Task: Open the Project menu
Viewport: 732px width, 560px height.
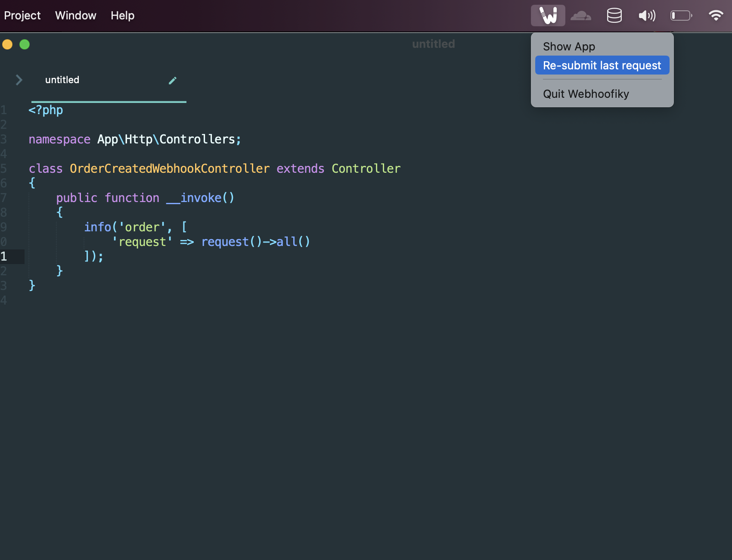Action: click(x=22, y=16)
